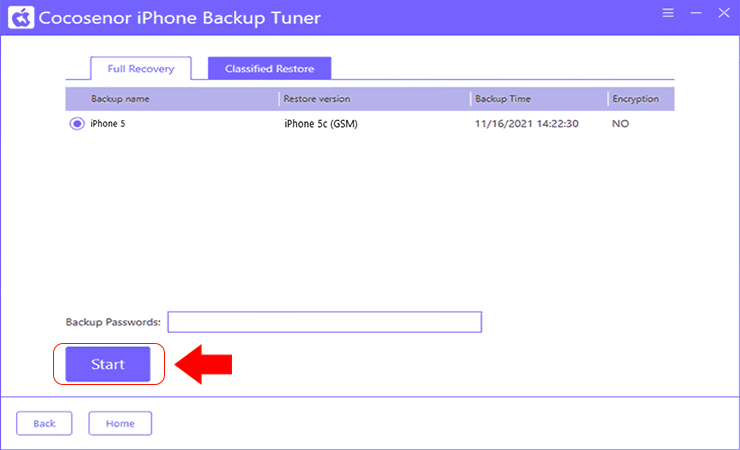Click the Restore version column header
The height and width of the screenshot is (450, 740).
click(317, 99)
